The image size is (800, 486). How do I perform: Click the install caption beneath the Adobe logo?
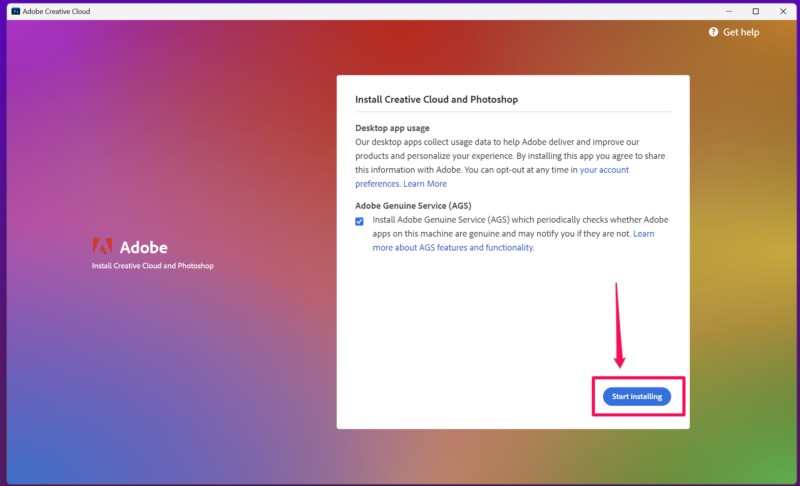tap(152, 266)
